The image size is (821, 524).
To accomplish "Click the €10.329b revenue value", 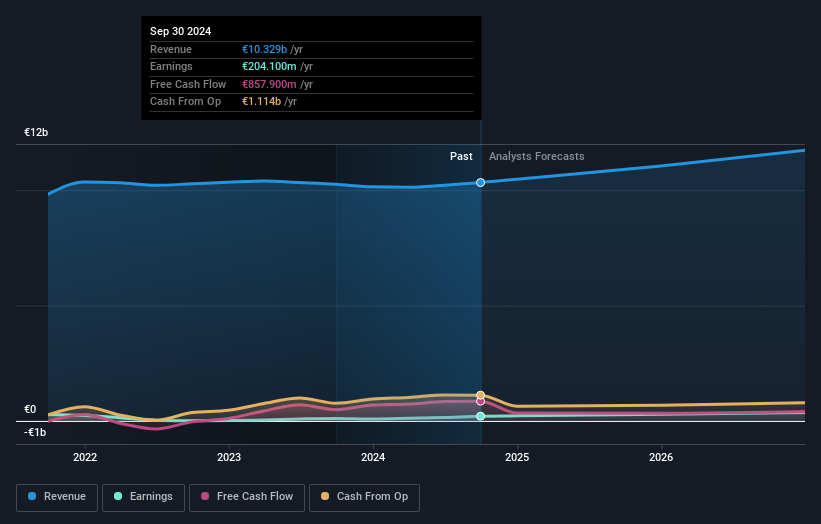I will (264, 49).
